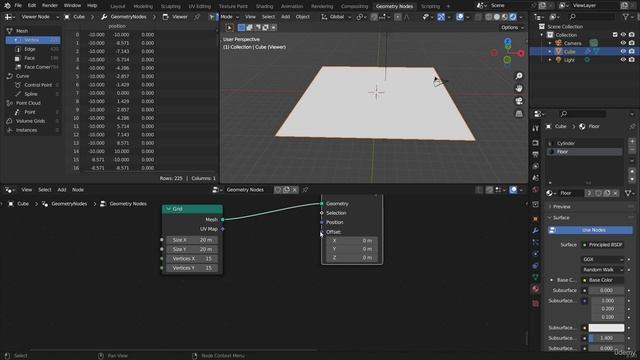Select the Cylinder material slot
This screenshot has width=640, height=360.
point(584,143)
